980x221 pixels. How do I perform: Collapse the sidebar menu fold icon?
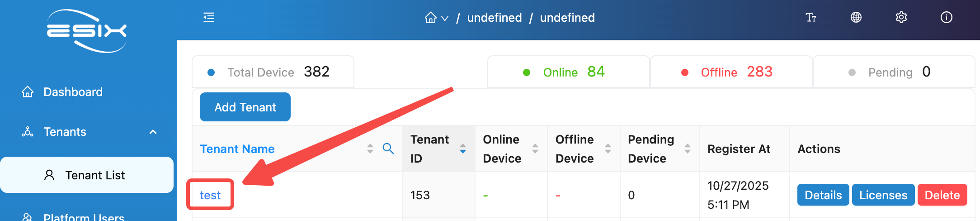pyautogui.click(x=209, y=18)
